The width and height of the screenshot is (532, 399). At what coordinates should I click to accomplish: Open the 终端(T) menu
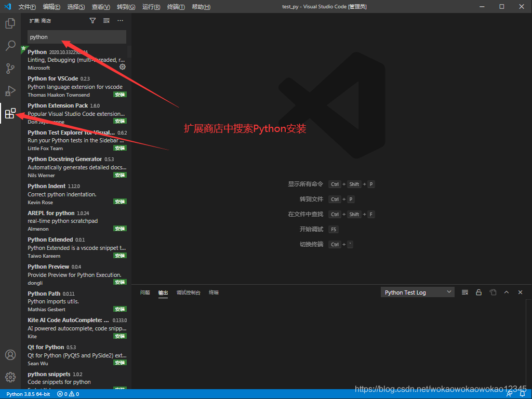pos(176,7)
